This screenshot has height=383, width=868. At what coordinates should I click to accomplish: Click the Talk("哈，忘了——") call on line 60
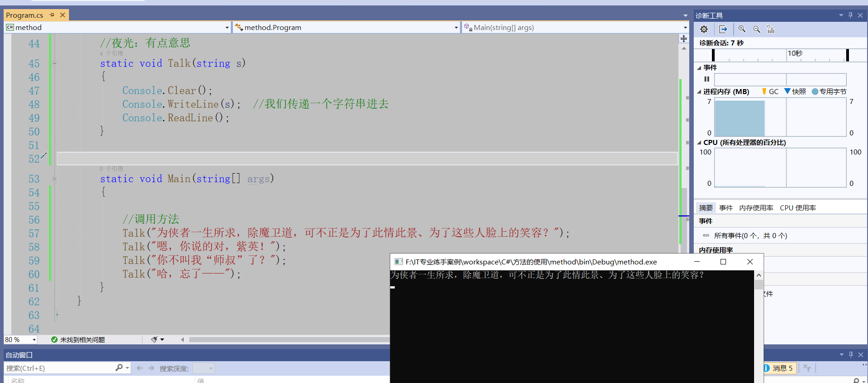tap(181, 274)
